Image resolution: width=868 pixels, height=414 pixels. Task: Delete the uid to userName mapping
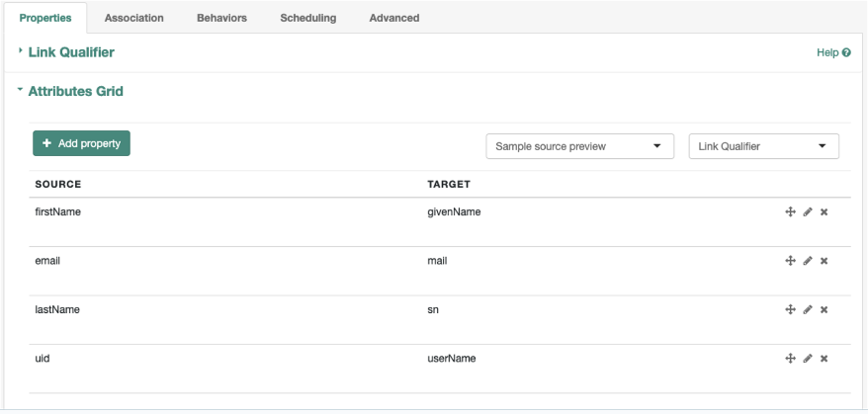(824, 359)
